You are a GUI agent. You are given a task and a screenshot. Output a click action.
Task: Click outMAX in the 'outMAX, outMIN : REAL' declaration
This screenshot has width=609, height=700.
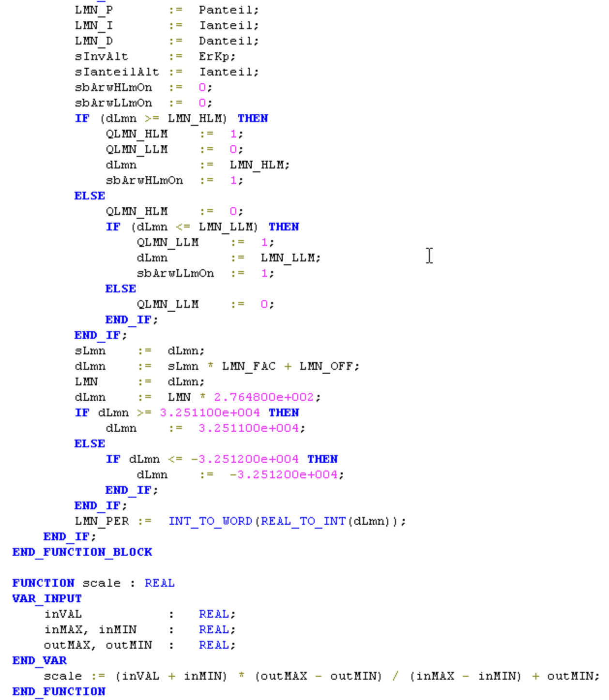point(67,645)
